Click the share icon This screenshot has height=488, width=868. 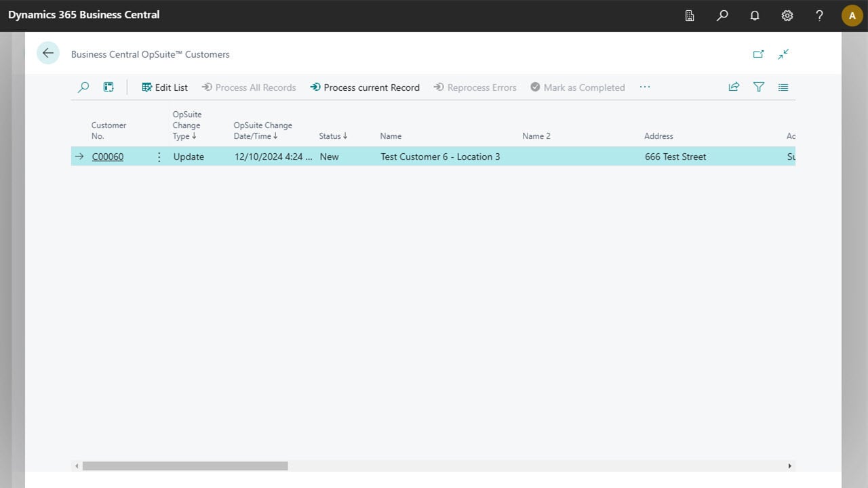click(x=734, y=87)
